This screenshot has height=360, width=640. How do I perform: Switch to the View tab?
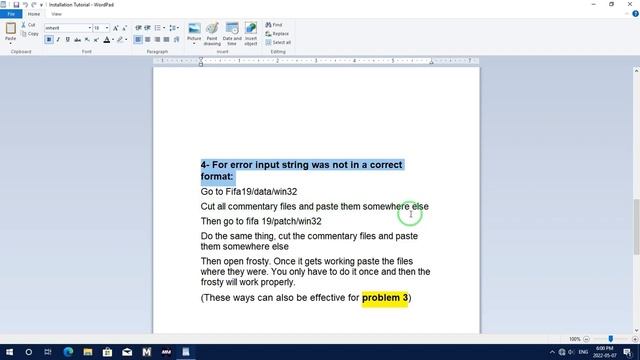(56, 14)
